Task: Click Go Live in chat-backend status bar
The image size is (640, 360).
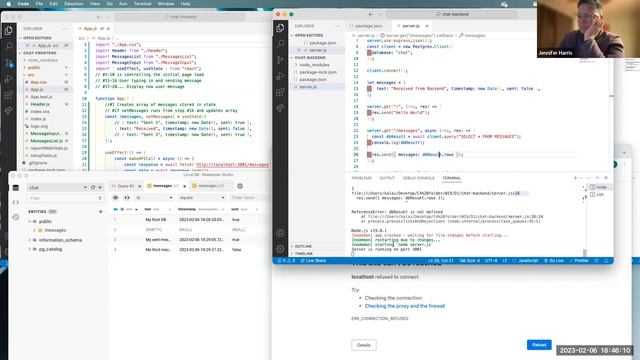Action: pyautogui.click(x=554, y=260)
